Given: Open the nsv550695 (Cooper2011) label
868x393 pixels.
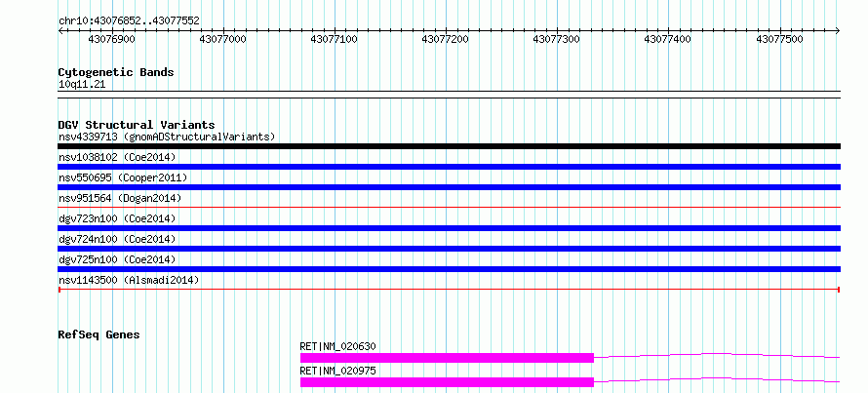Looking at the screenshot, I should 123,177.
